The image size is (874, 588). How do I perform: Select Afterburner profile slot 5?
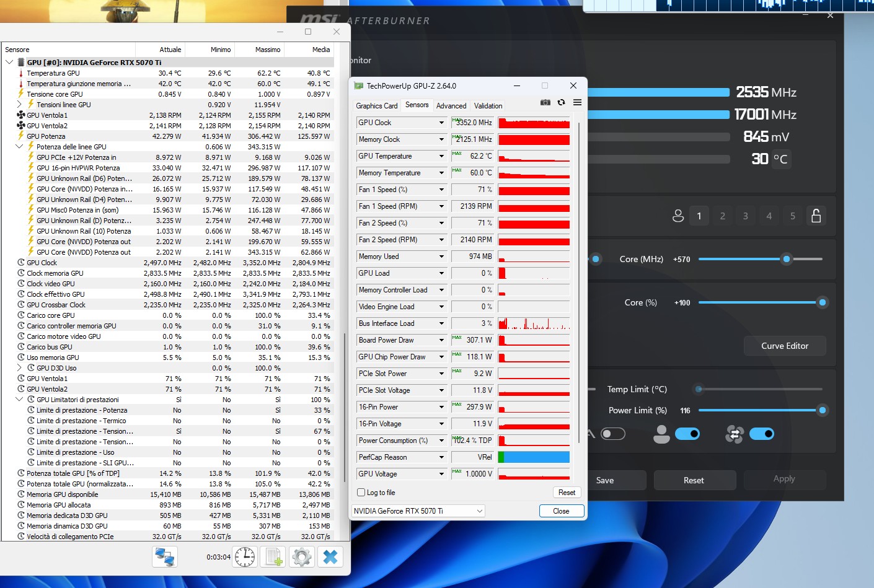point(793,216)
